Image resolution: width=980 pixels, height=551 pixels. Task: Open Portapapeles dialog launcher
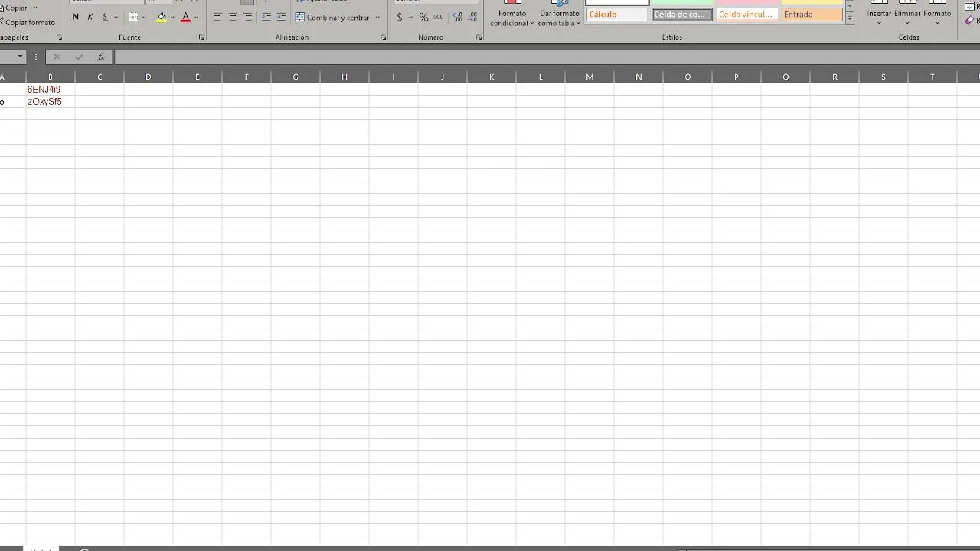point(59,37)
